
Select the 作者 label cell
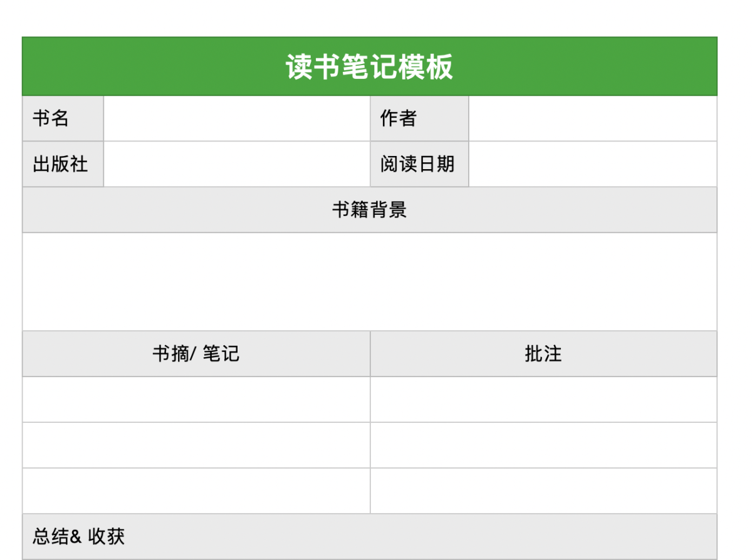(419, 118)
